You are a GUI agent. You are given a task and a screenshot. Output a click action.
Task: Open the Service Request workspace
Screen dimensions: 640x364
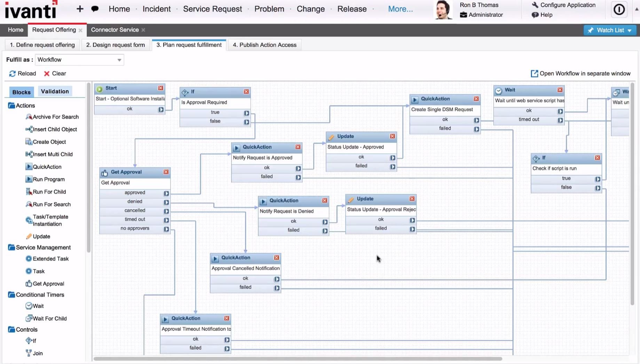212,9
